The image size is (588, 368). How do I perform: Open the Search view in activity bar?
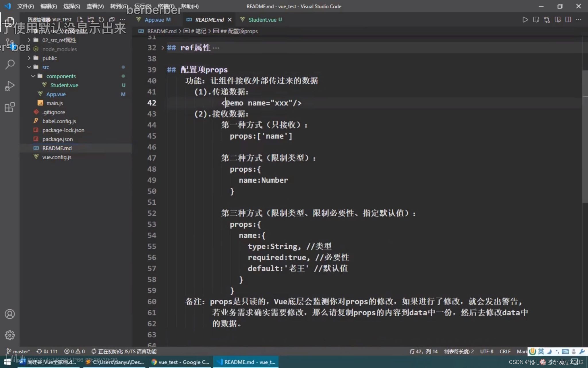10,64
